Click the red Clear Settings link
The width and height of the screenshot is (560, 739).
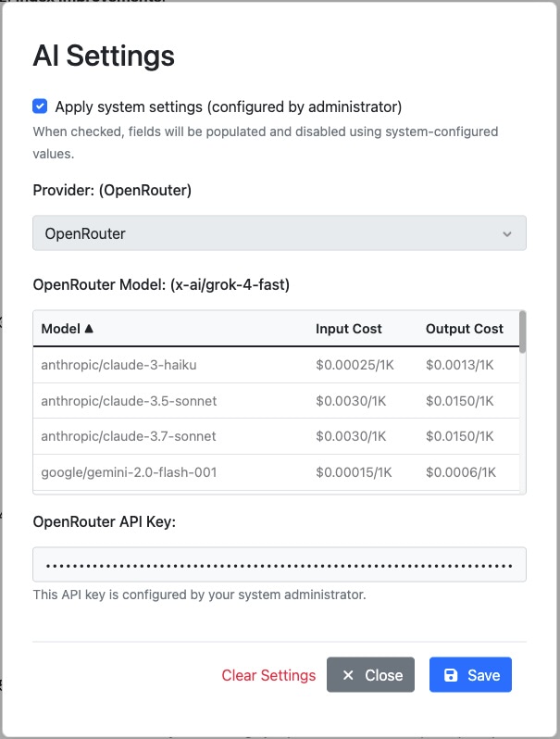click(x=268, y=675)
